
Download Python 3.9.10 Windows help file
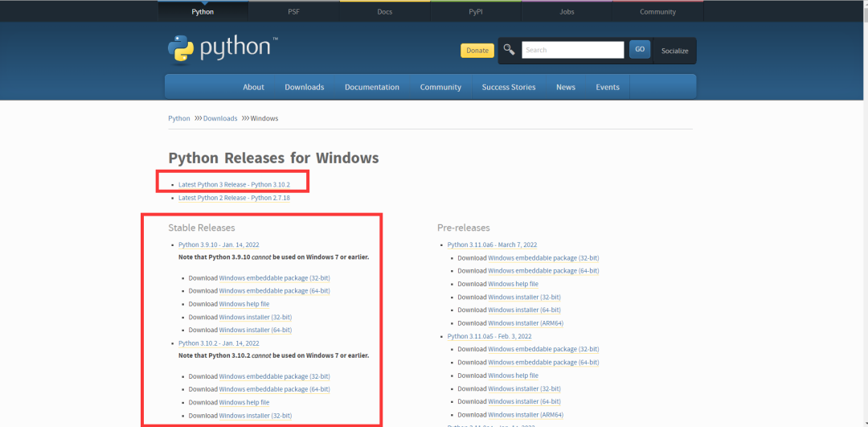point(244,304)
